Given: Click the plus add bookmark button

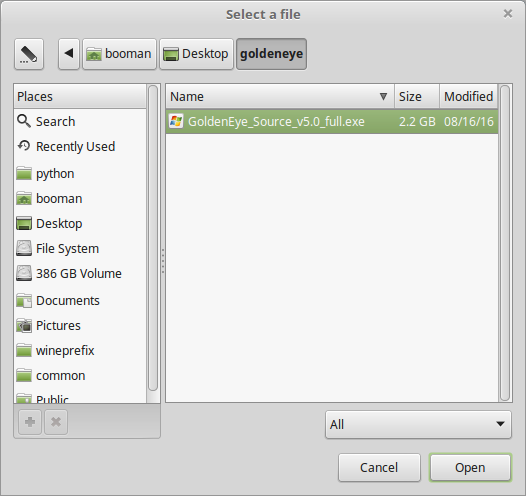Looking at the screenshot, I should tap(30, 422).
